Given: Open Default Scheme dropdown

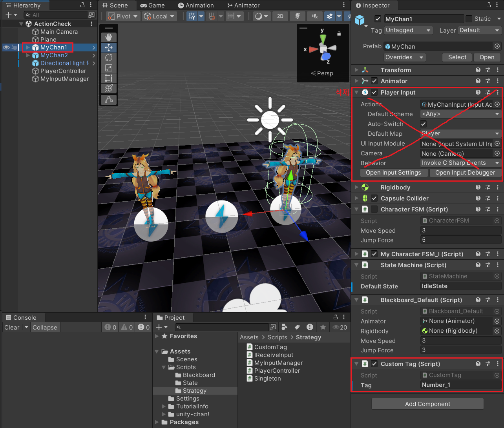Looking at the screenshot, I should click(461, 114).
